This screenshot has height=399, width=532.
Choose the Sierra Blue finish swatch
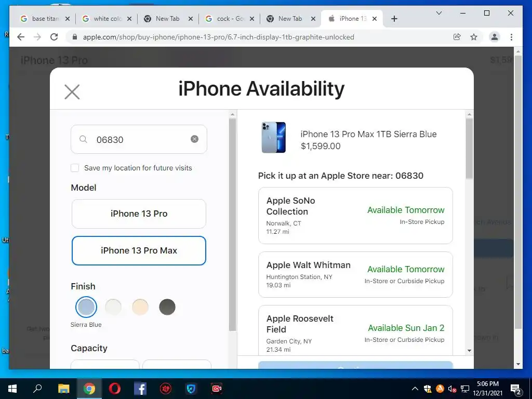click(86, 307)
